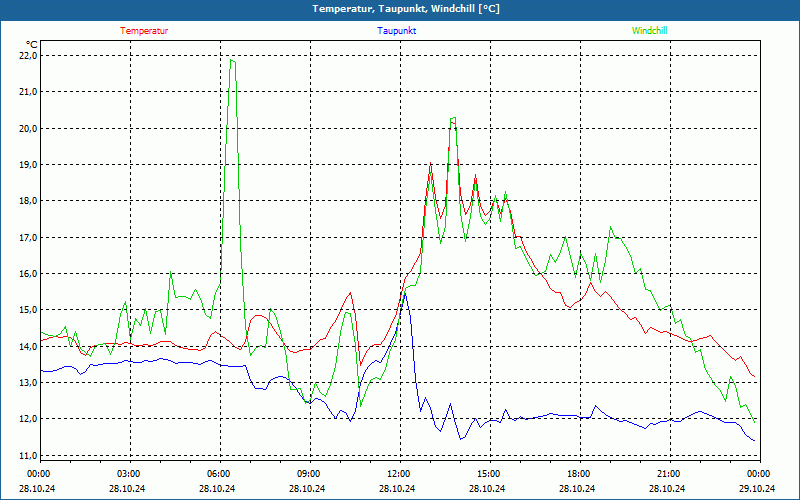The width and height of the screenshot is (800, 500).
Task: Click the 17,0 y-axis value
Action: (28, 237)
